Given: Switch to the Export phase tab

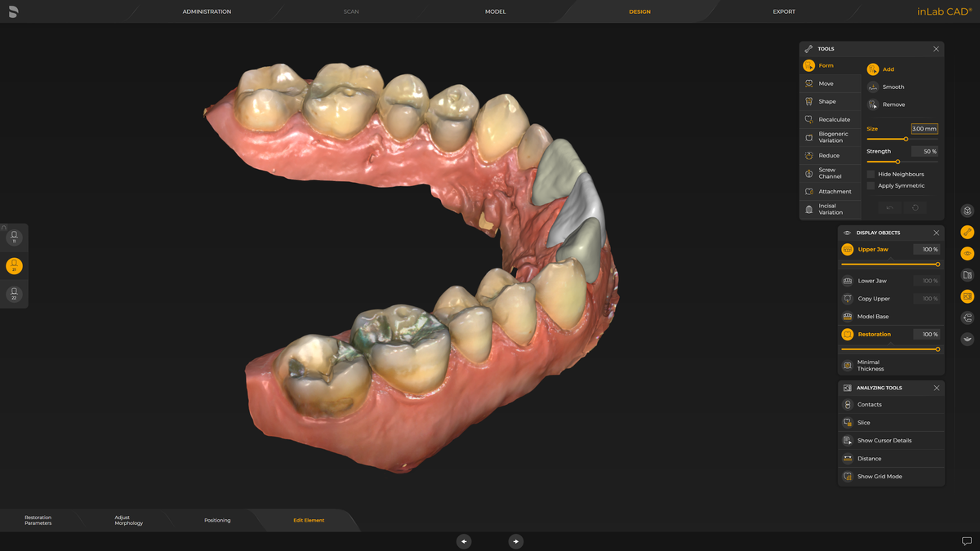Looking at the screenshot, I should tap(783, 11).
